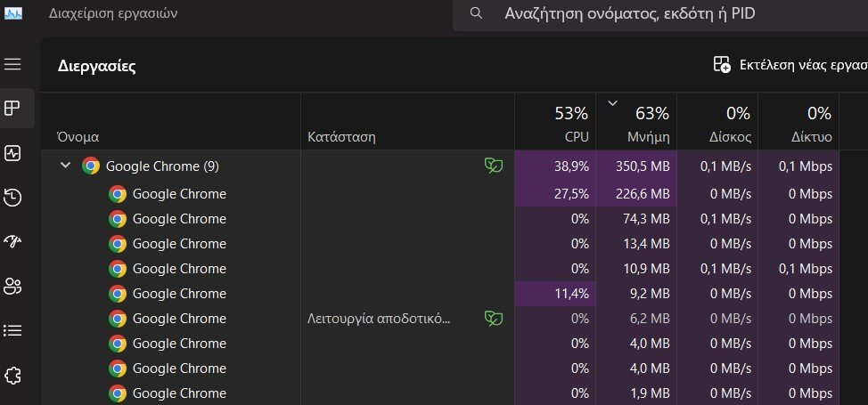Click the Task Manager app icon in title bar
868x405 pixels.
coord(13,13)
